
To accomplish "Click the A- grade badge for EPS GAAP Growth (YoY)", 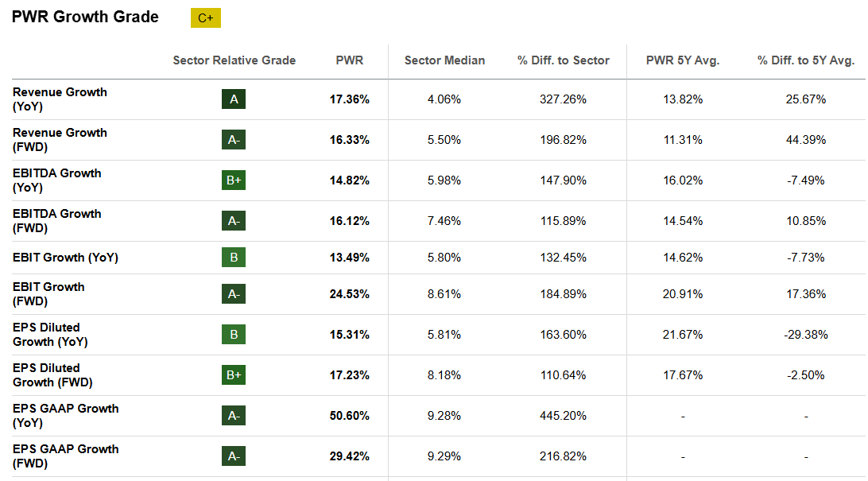I will pos(234,416).
